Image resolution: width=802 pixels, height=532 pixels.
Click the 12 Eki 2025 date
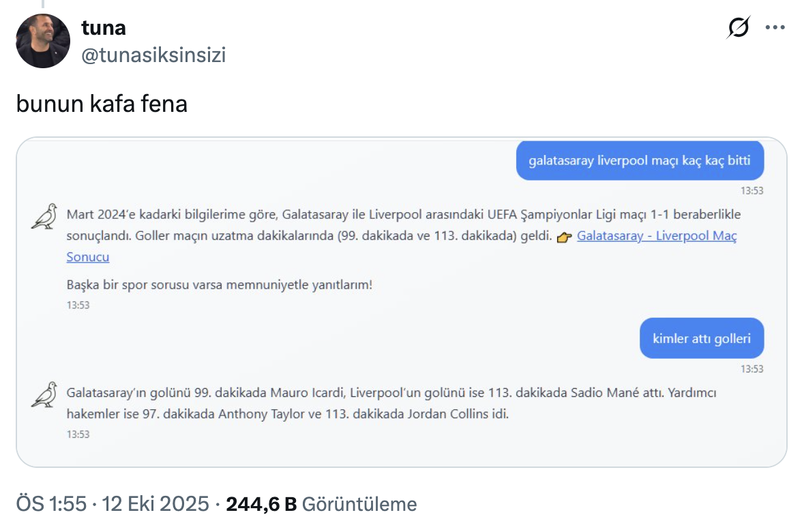click(155, 504)
